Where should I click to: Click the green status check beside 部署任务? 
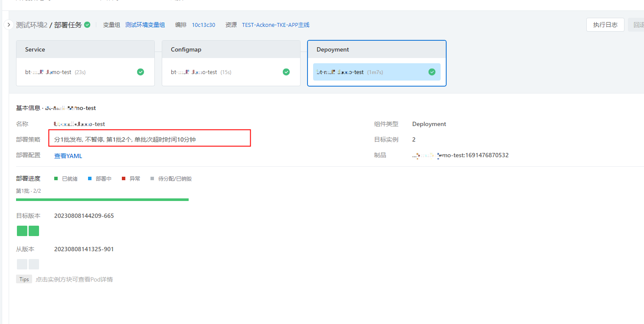coord(87,25)
